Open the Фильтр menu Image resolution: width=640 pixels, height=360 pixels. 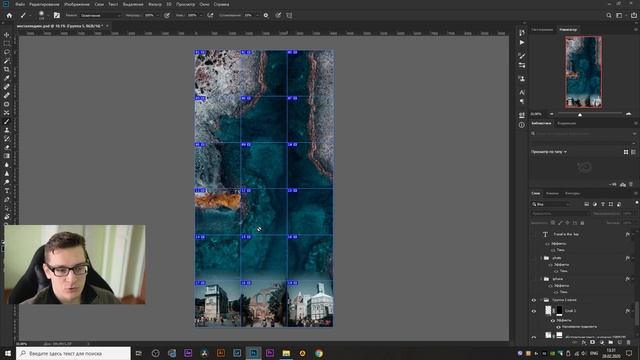tap(155, 4)
